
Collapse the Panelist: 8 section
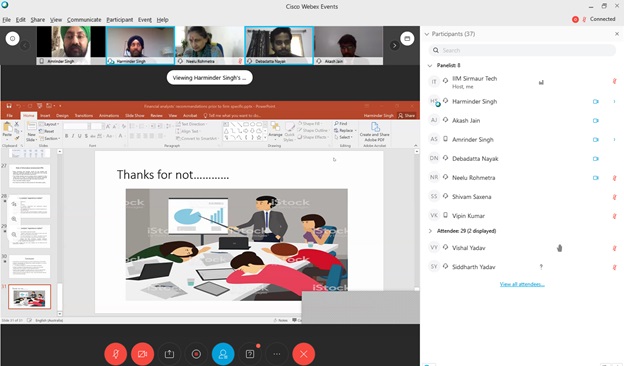pyautogui.click(x=430, y=65)
